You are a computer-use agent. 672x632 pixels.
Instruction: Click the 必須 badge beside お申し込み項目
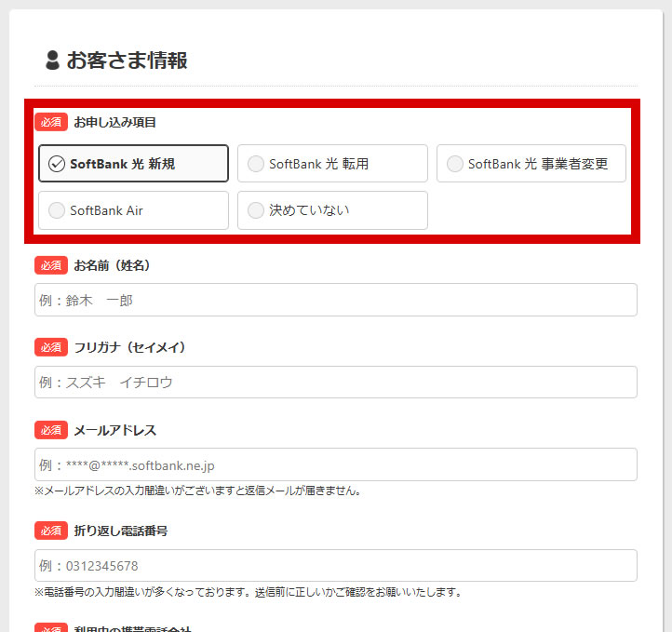[x=51, y=122]
